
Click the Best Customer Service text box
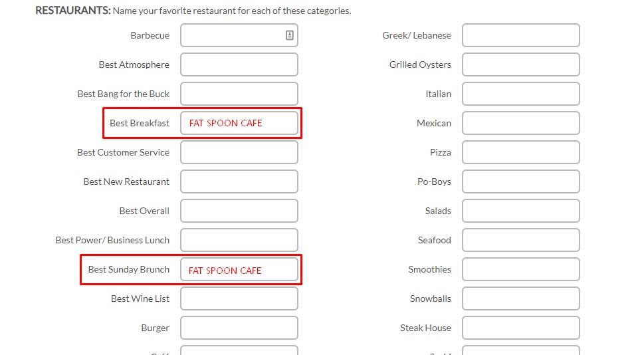click(x=239, y=152)
